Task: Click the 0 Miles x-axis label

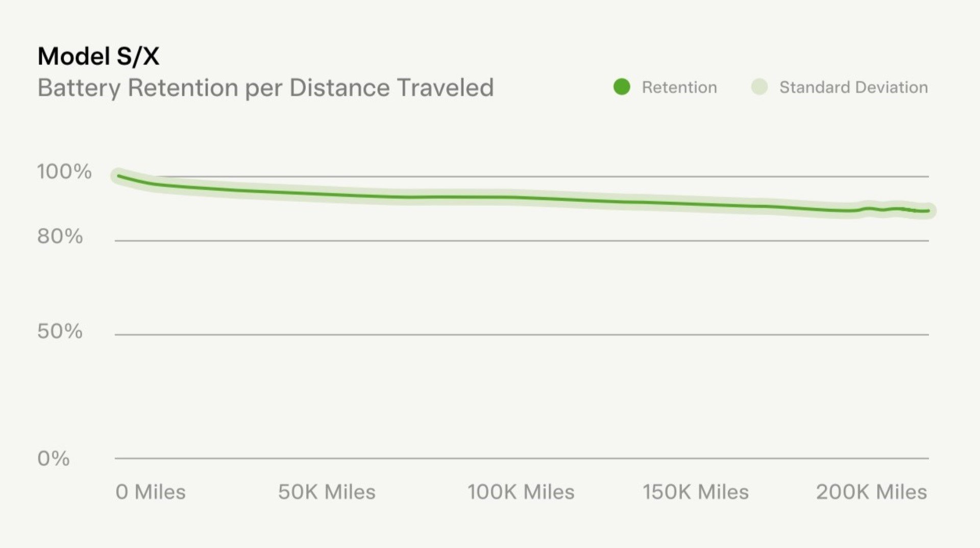Action: pyautogui.click(x=151, y=492)
